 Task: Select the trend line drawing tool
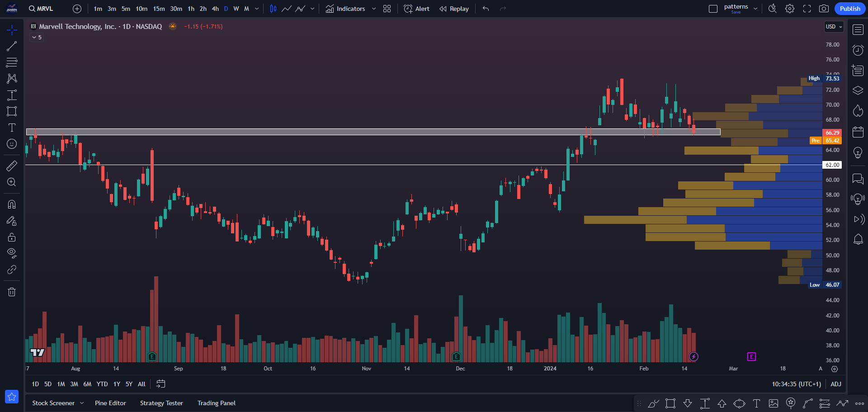(12, 46)
